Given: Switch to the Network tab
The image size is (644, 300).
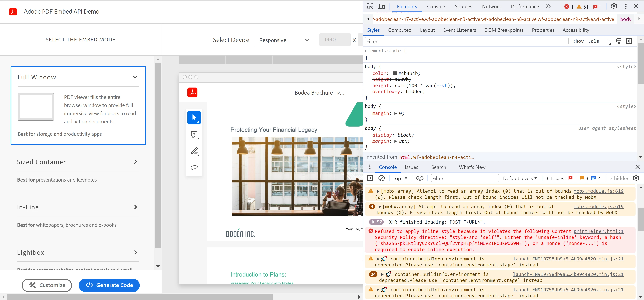Looking at the screenshot, I should (x=491, y=7).
